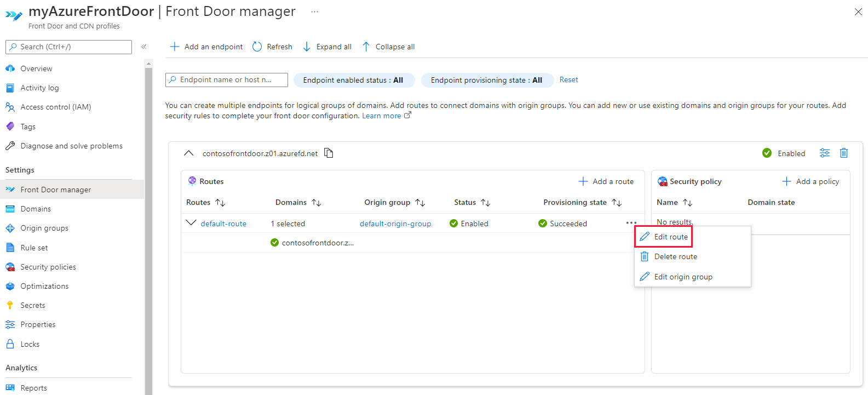The height and width of the screenshot is (395, 868).
Task: Click the contosofrontdoor.z... domain entry
Action: click(x=312, y=243)
